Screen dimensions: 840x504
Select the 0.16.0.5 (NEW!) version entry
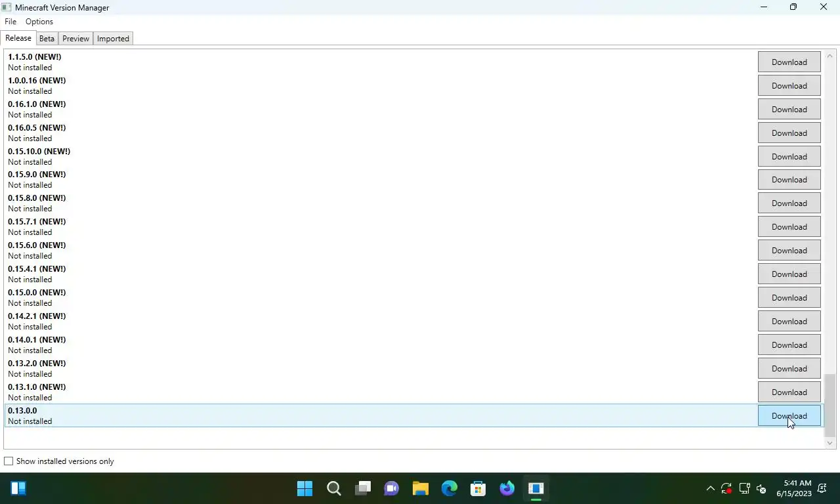pos(413,133)
